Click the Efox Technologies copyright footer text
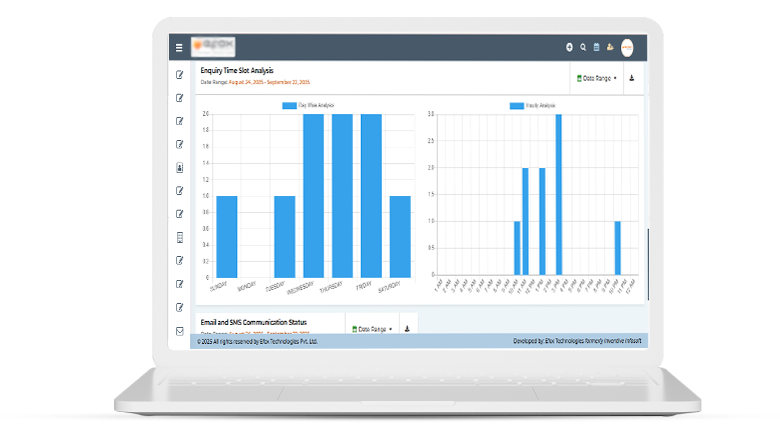 257,342
